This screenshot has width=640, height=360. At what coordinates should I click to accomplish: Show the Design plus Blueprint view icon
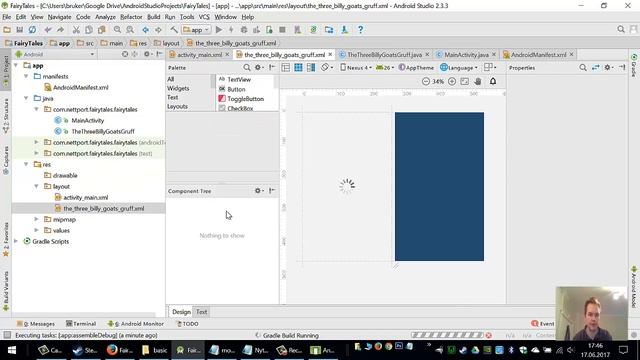tap(311, 68)
